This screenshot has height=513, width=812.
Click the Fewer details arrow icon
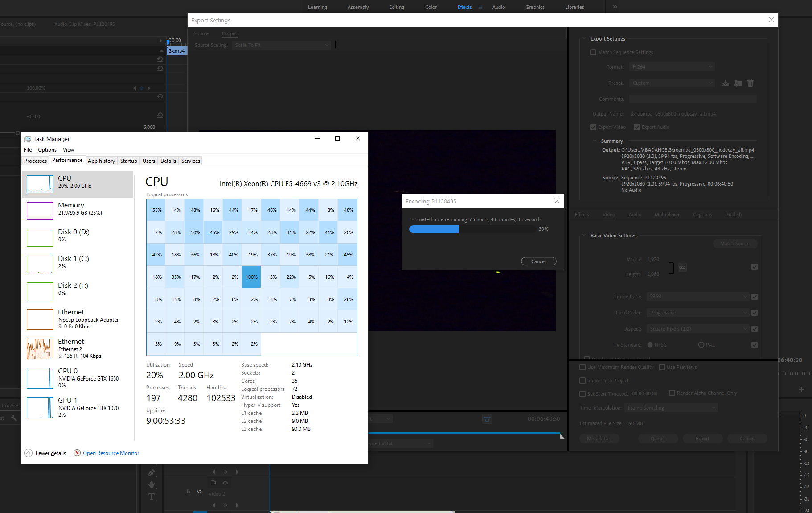pyautogui.click(x=28, y=453)
